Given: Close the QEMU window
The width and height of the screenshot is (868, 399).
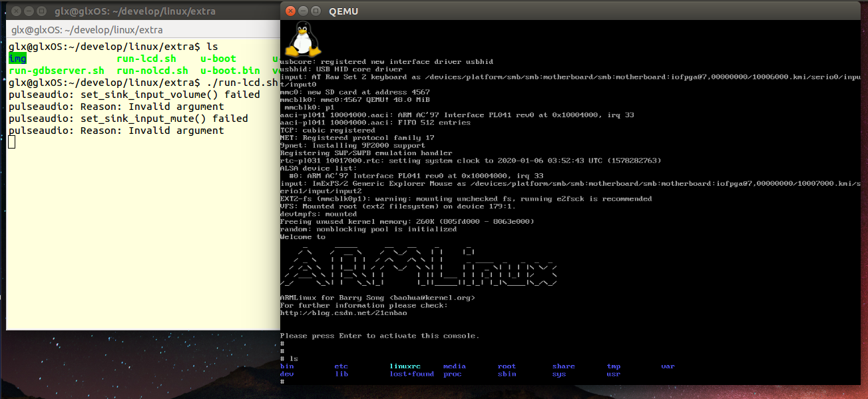Looking at the screenshot, I should pos(291,11).
